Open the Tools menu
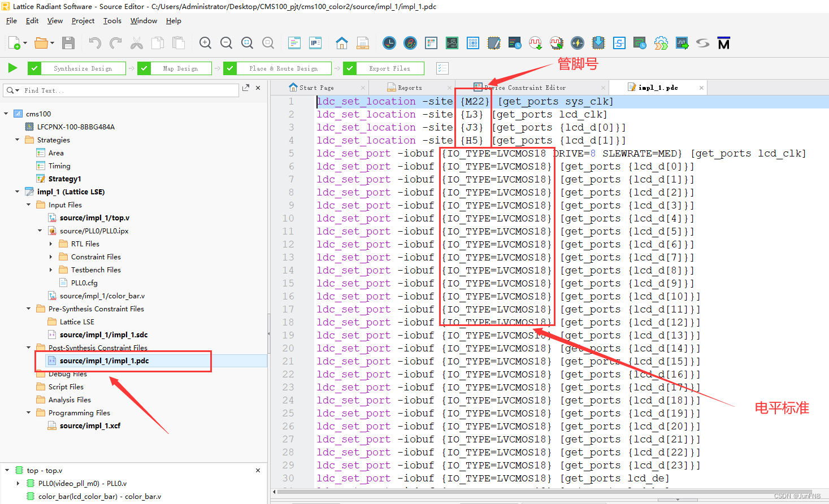The image size is (829, 504). [x=112, y=20]
